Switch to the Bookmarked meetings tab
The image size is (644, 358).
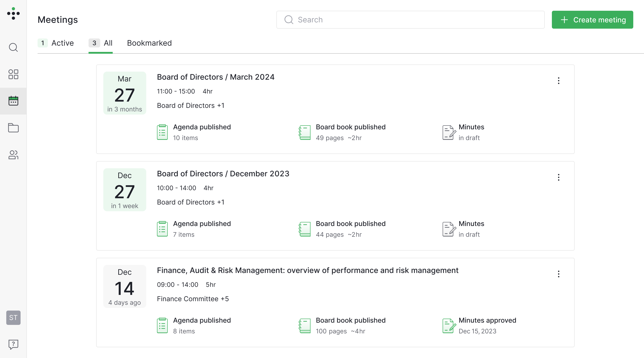tap(149, 43)
